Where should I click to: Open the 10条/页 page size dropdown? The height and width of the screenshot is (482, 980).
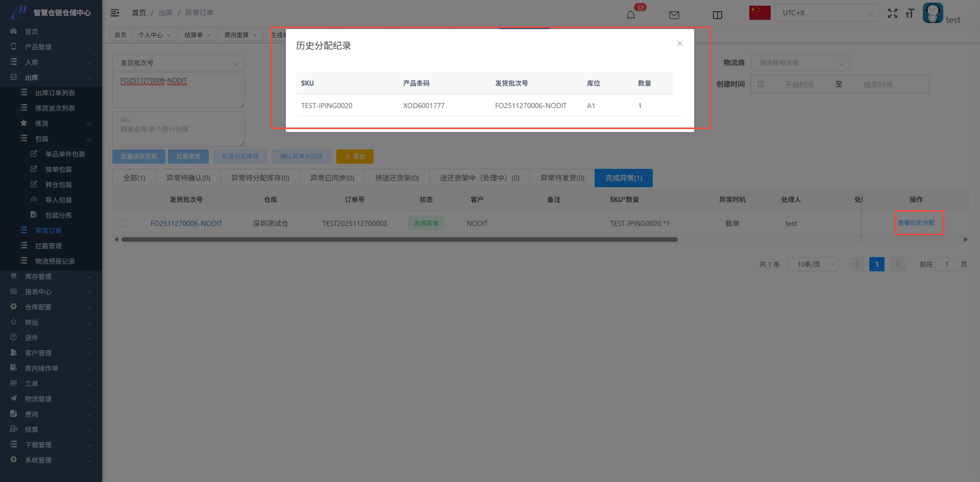pyautogui.click(x=813, y=264)
